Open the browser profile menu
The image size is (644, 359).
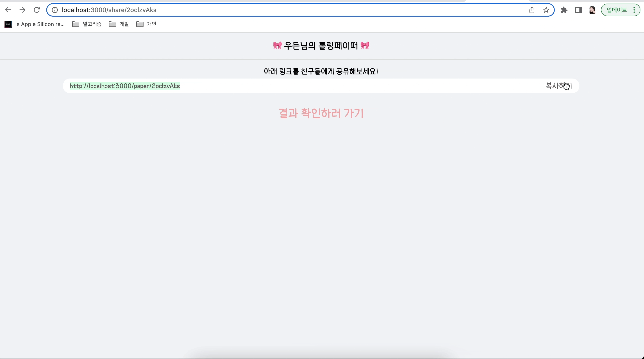click(592, 10)
